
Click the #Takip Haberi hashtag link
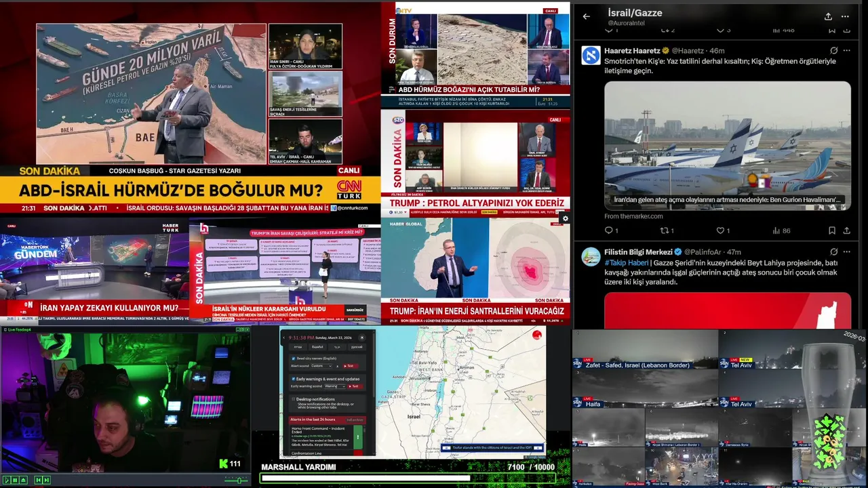[627, 263]
